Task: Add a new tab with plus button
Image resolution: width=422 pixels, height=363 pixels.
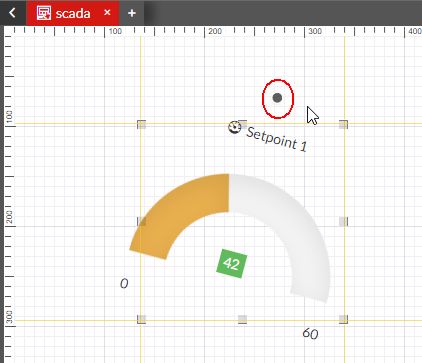Action: (x=132, y=13)
